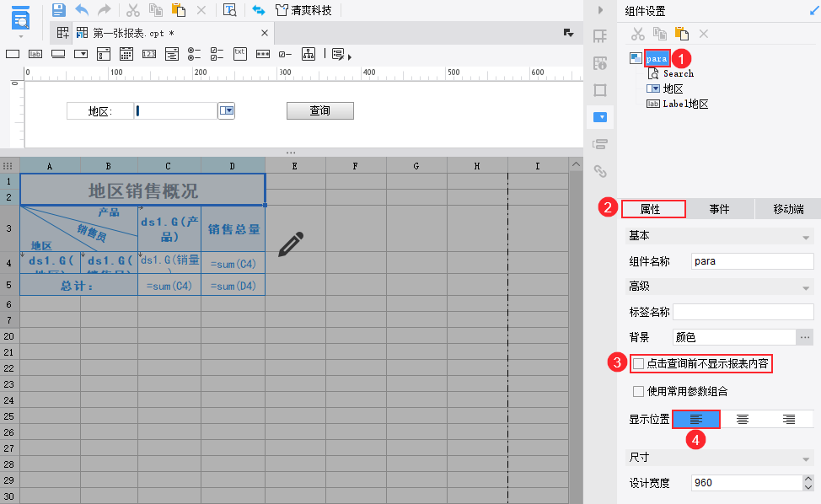821x504 pixels.
Task: Set display position to right align
Action: click(x=789, y=419)
